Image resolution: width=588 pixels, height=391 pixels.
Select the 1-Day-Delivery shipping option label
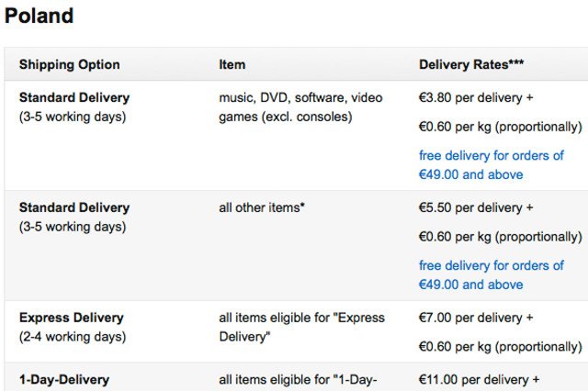[64, 379]
